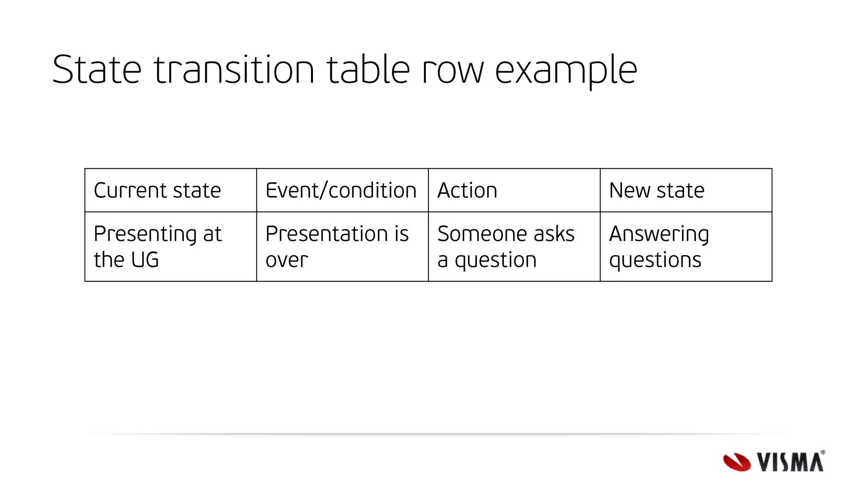Click the VISMA wordmark text
The image size is (868, 488).
[790, 462]
